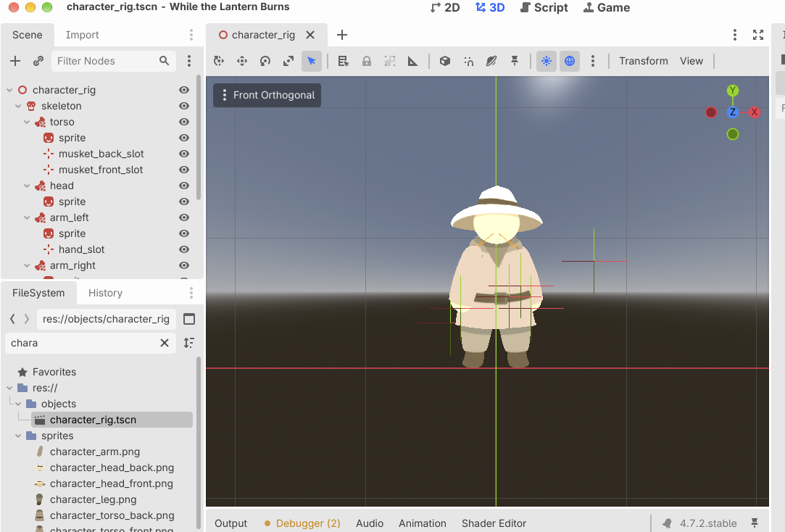Toggle visibility of musket_back_slot
The height and width of the screenshot is (532, 785).
[x=184, y=154]
